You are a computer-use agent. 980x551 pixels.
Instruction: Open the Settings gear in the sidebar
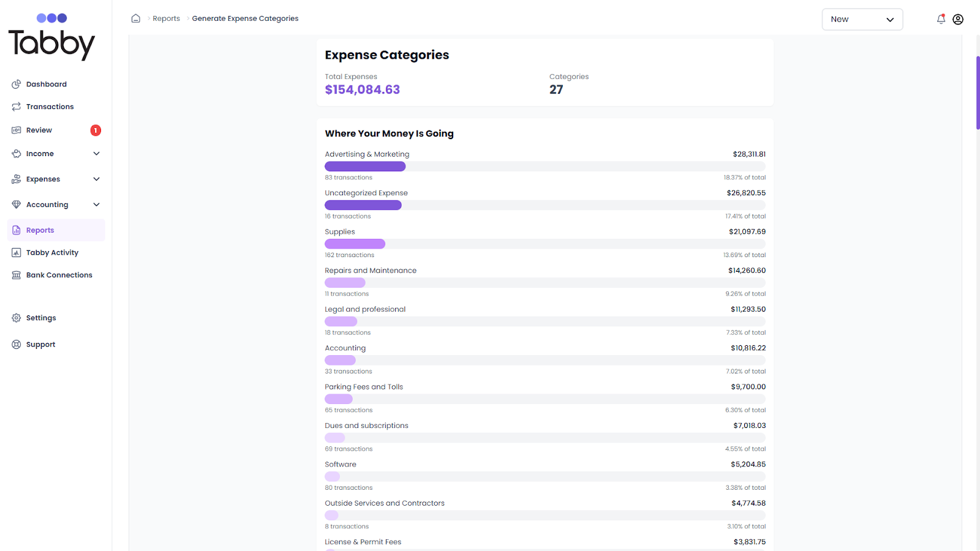tap(16, 317)
